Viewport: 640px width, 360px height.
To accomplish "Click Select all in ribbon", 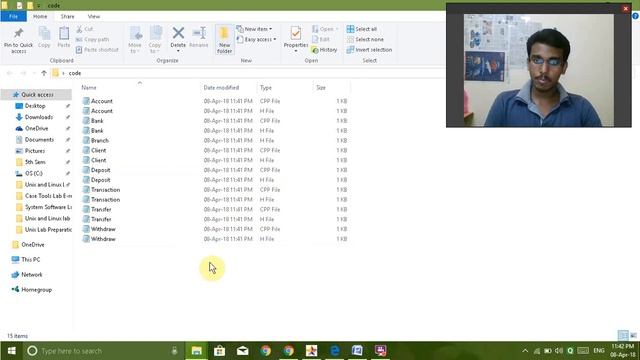I will (x=362, y=29).
